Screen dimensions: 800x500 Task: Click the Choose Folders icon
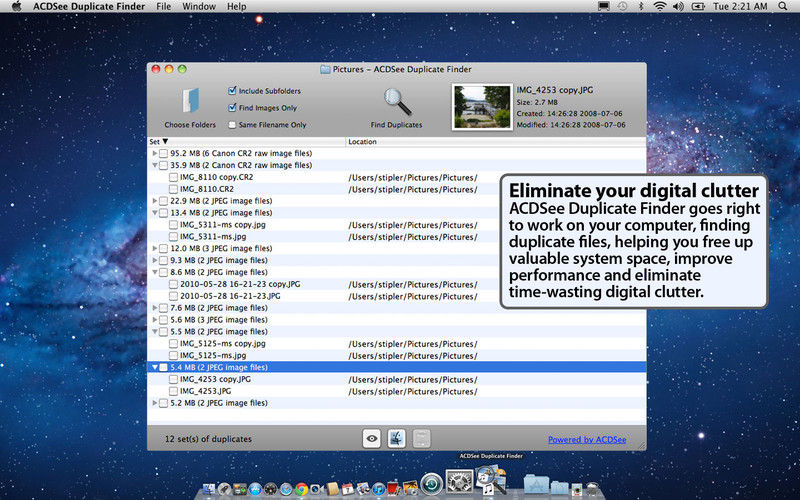click(190, 101)
